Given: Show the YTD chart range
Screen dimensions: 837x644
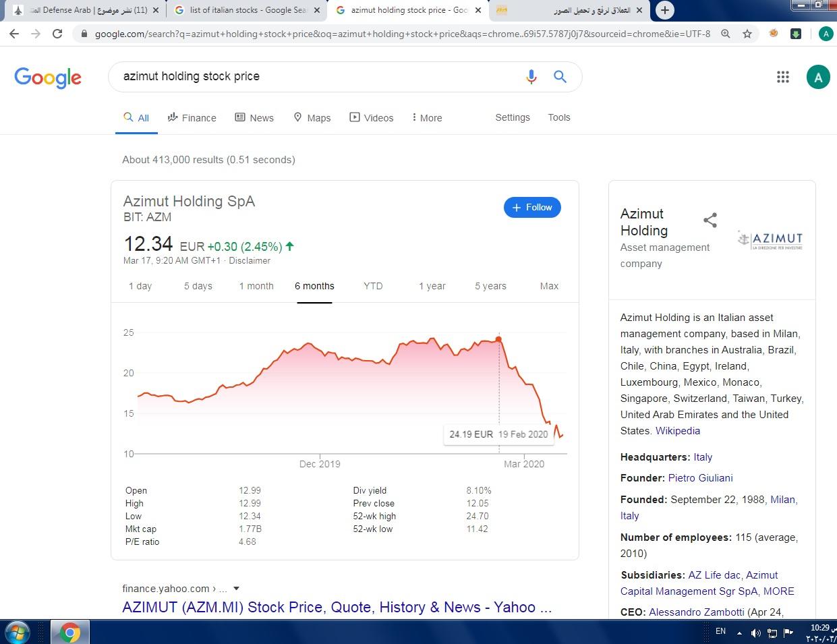Looking at the screenshot, I should click(x=373, y=286).
